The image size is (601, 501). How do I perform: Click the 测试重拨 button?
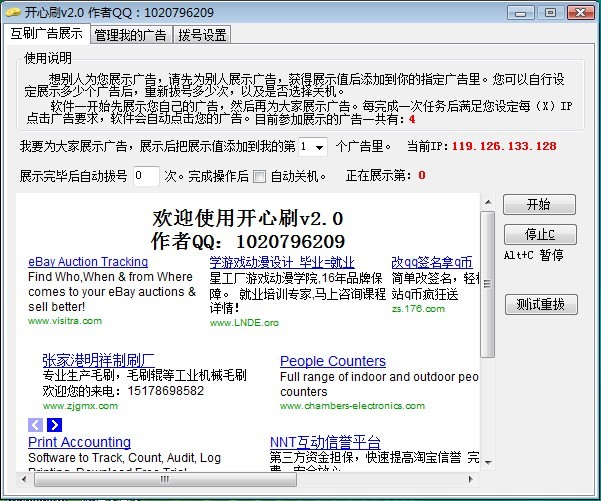point(541,304)
